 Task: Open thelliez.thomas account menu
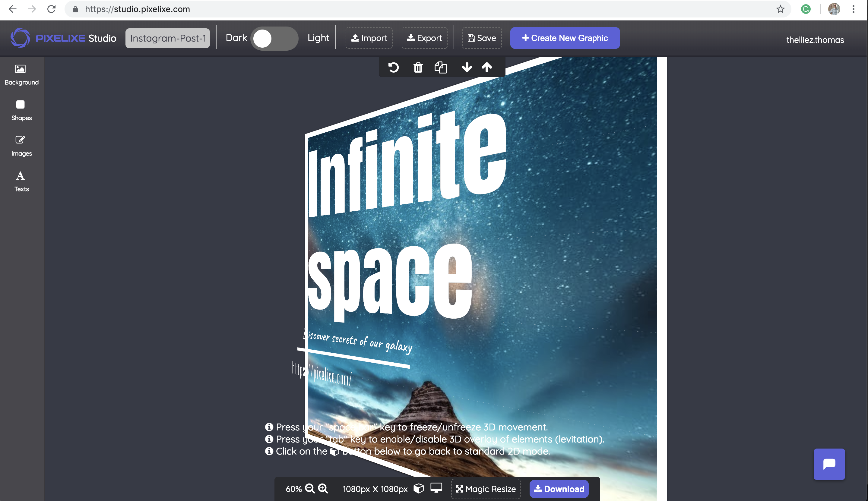point(815,40)
